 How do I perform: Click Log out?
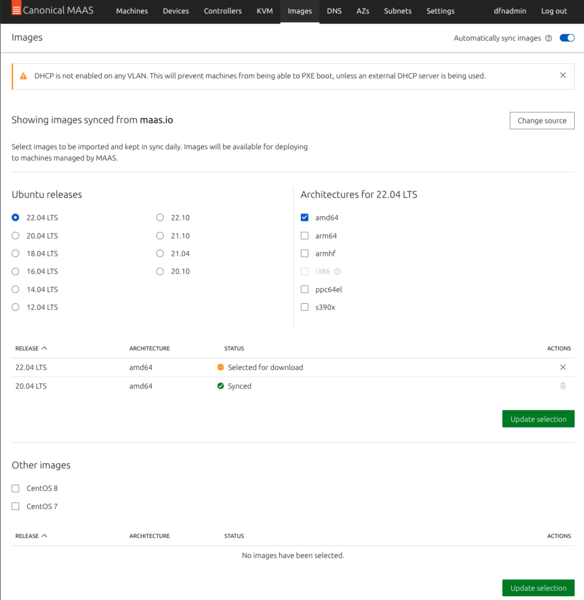(x=554, y=11)
